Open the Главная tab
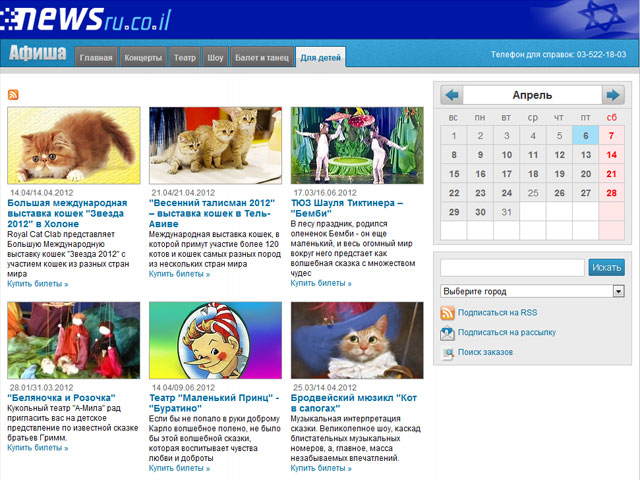The height and width of the screenshot is (480, 640). [x=96, y=57]
